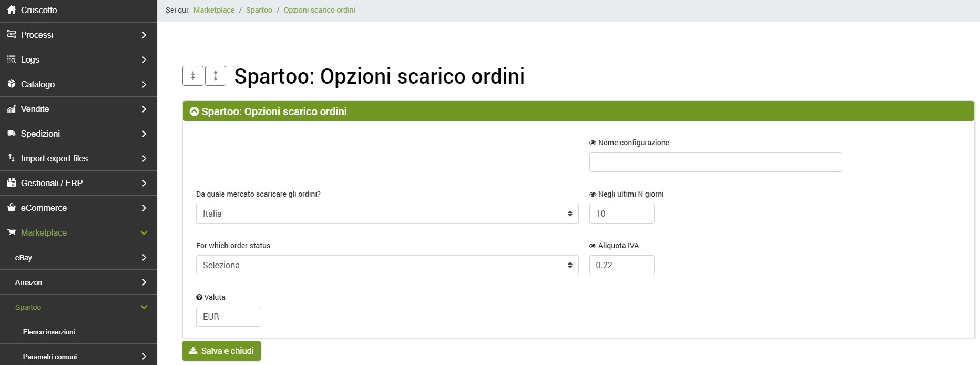980x365 pixels.
Task: Click the Import export files arrows icon
Action: tap(12, 158)
